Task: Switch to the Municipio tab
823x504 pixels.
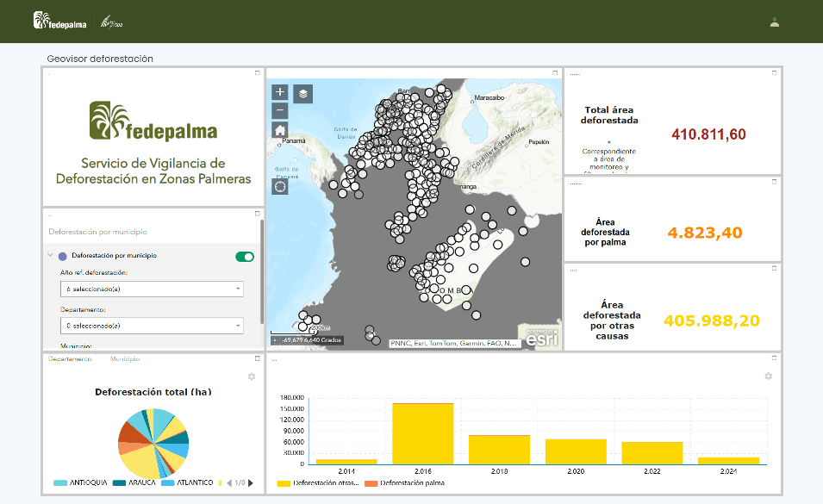Action: click(125, 359)
